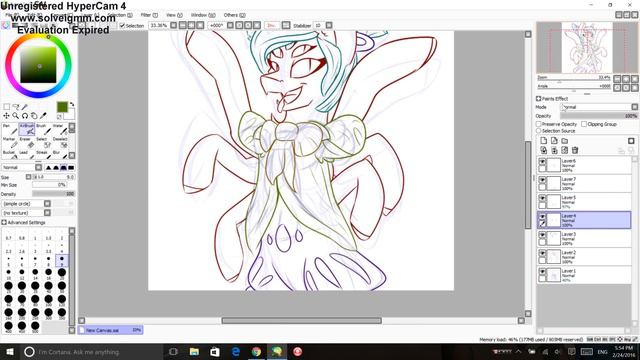Screen dimensions: 640x360
Task: Select the Deselect brush tool
Action: tap(60, 142)
